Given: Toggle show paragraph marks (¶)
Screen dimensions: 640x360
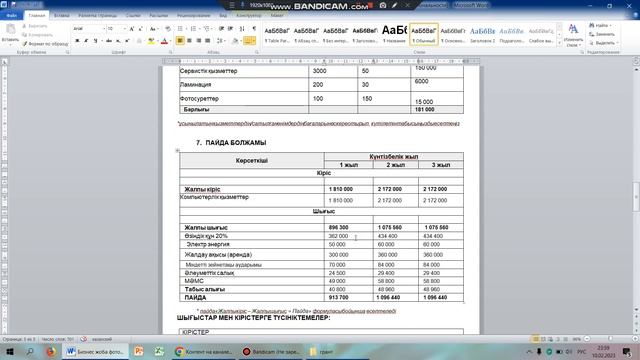Looking at the screenshot, I should (254, 29).
